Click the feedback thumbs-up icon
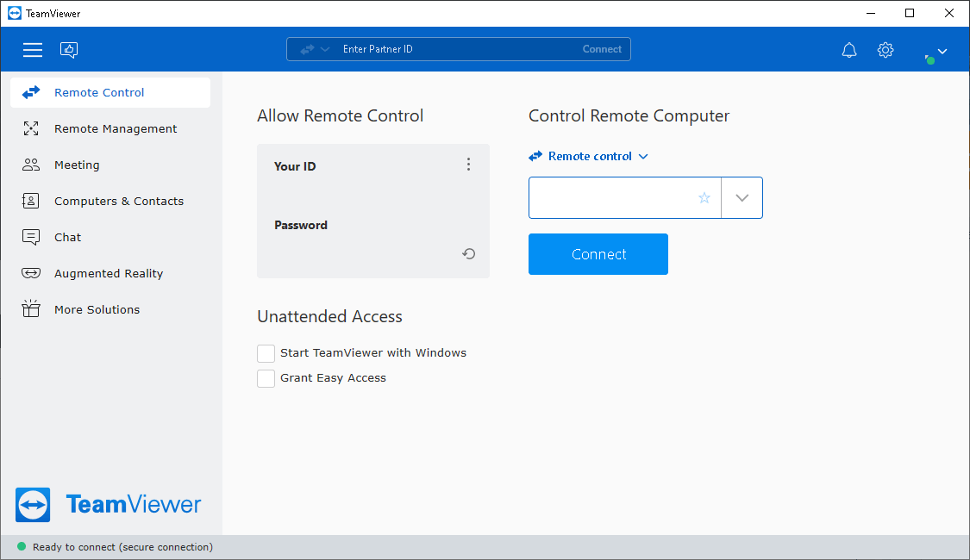Screen dimensions: 970x560 69,49
